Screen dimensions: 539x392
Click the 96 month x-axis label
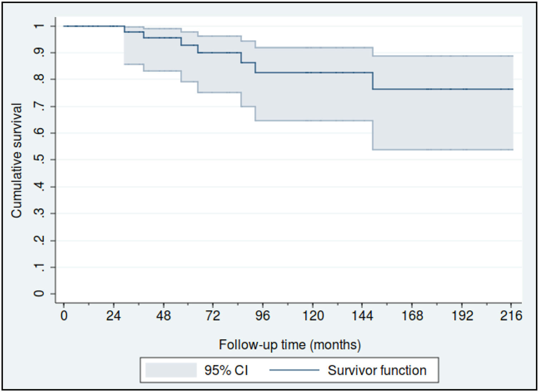coord(263,316)
